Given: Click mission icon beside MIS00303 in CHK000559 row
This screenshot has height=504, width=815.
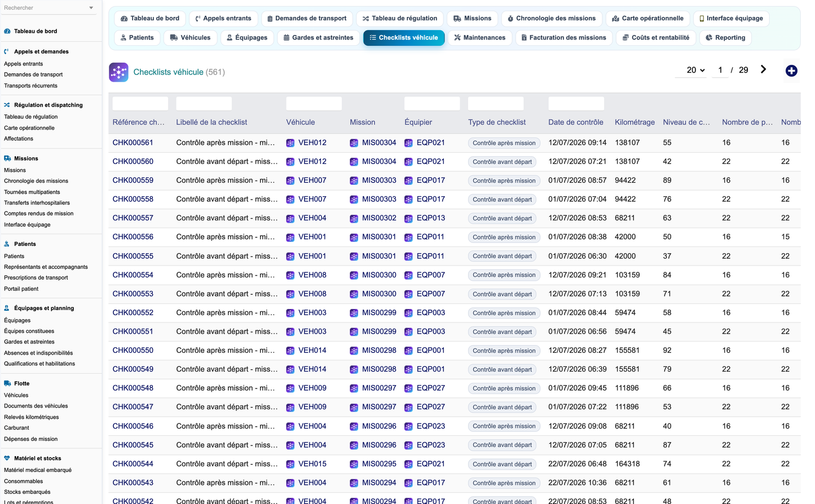Looking at the screenshot, I should (354, 181).
